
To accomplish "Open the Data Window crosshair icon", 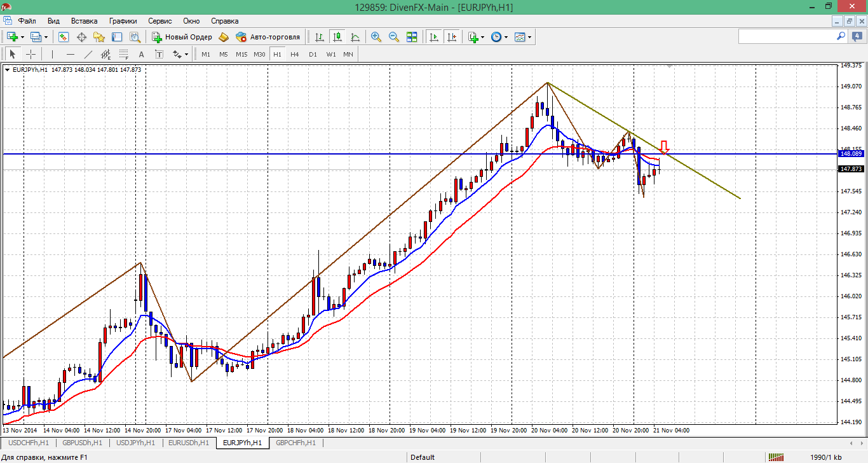I will 81,37.
